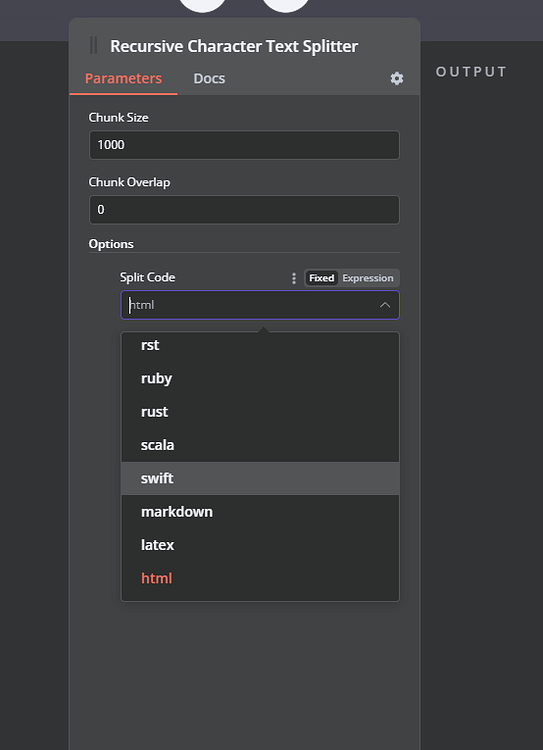Open the Docs tab
Image resolution: width=543 pixels, height=750 pixels.
[209, 78]
